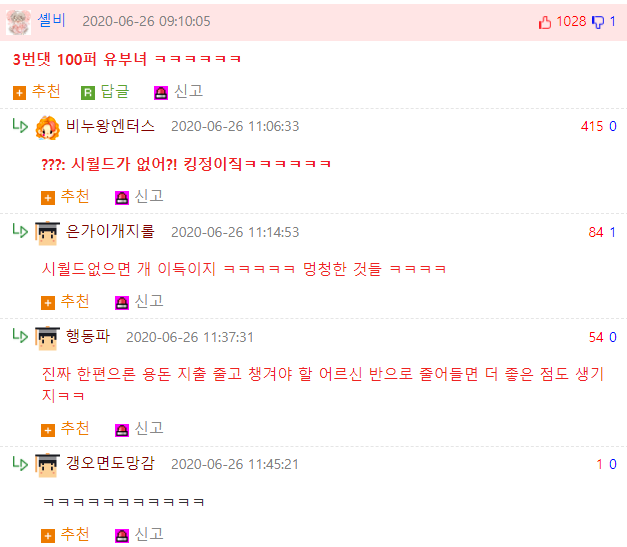
Task: Open 행동파 graduation-cap avatar
Action: coord(47,338)
